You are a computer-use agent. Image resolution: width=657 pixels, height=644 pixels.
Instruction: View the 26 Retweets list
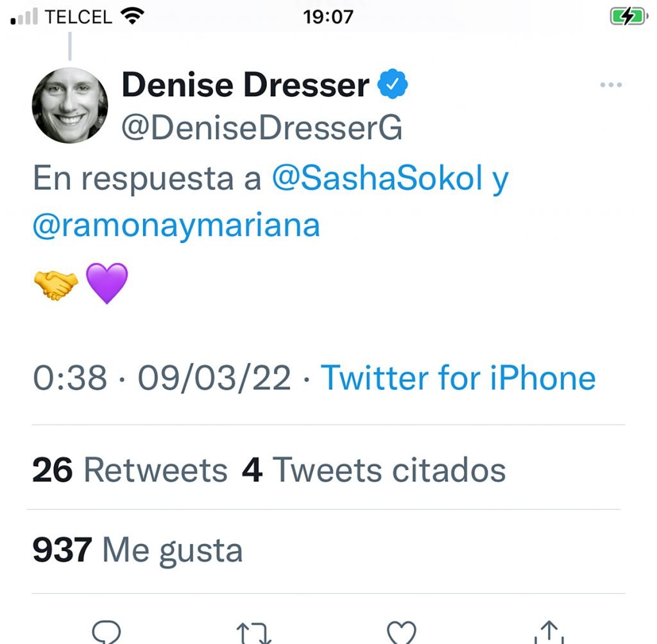point(130,471)
